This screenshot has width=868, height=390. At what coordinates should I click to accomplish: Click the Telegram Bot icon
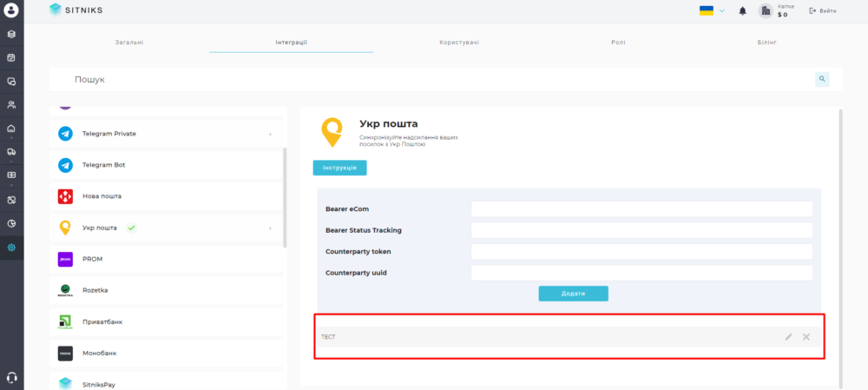pyautogui.click(x=65, y=165)
